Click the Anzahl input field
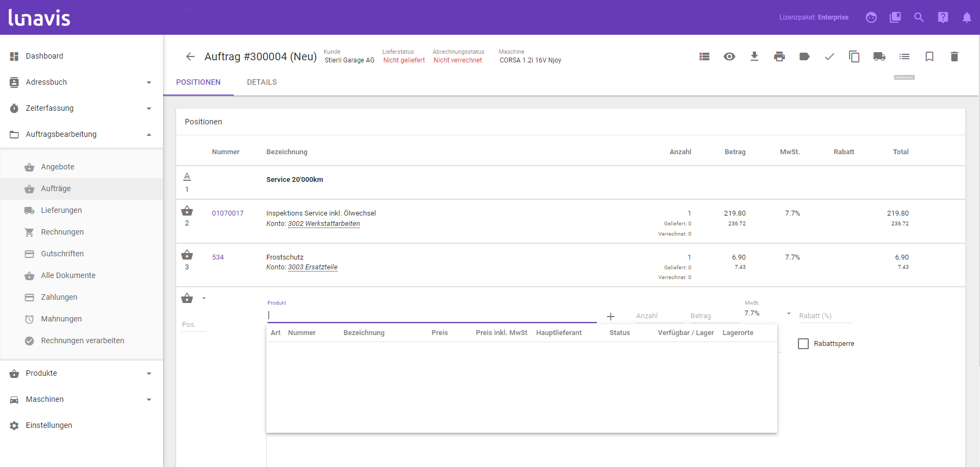This screenshot has height=467, width=980. click(x=658, y=316)
